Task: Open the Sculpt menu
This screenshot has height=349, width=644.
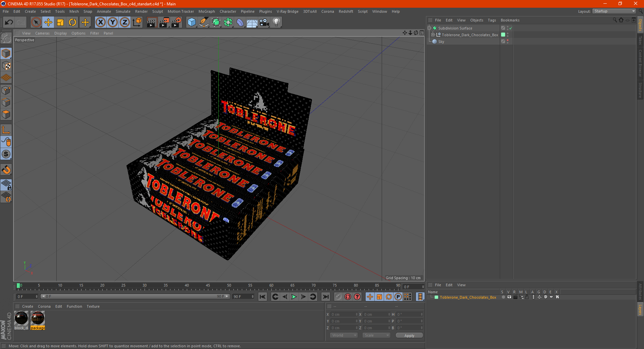Action: (x=157, y=11)
